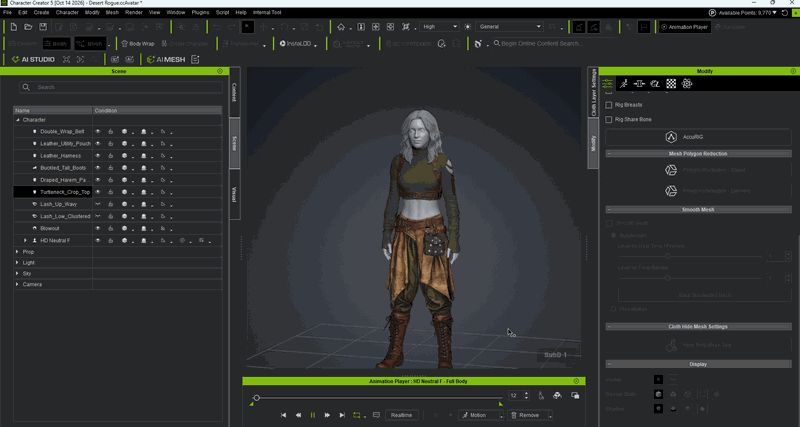Switch to the Content side tab
Screen dimensions: 800x427
(x=235, y=92)
